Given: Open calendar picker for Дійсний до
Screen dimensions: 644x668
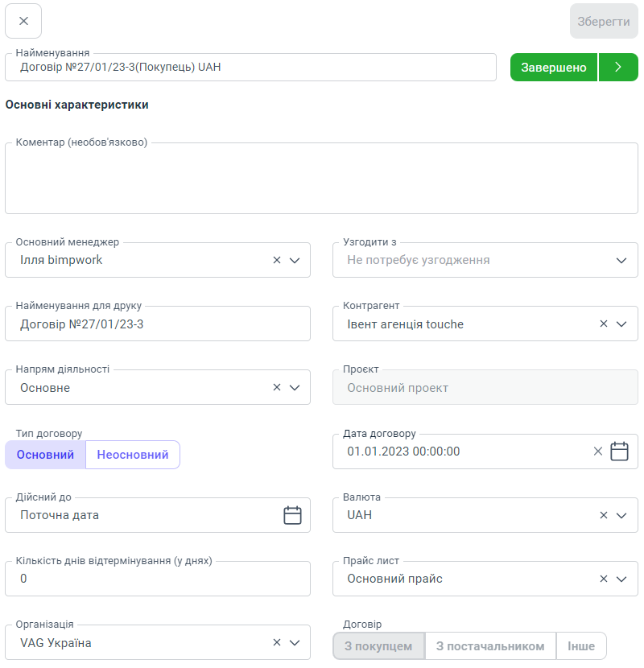Looking at the screenshot, I should point(292,515).
